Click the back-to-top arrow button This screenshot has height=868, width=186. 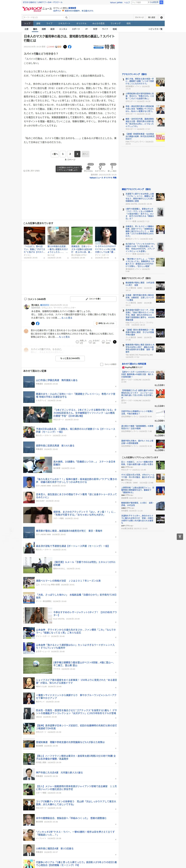pyautogui.click(x=180, y=537)
